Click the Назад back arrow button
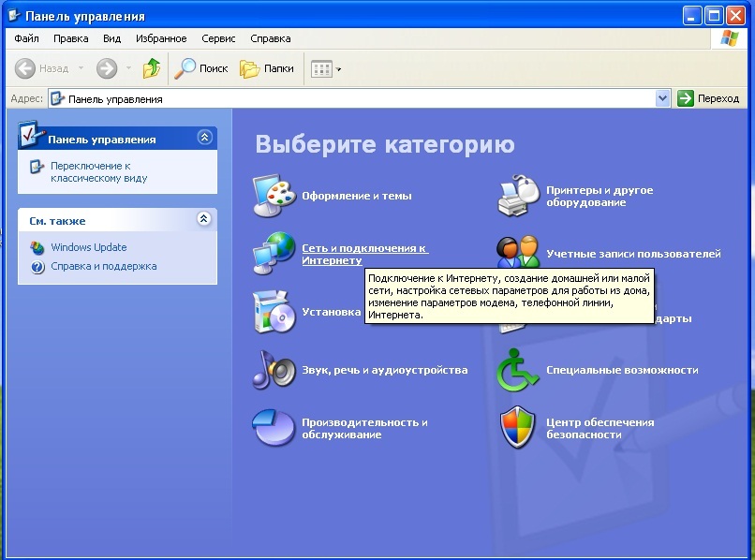The height and width of the screenshot is (560, 755). point(42,68)
